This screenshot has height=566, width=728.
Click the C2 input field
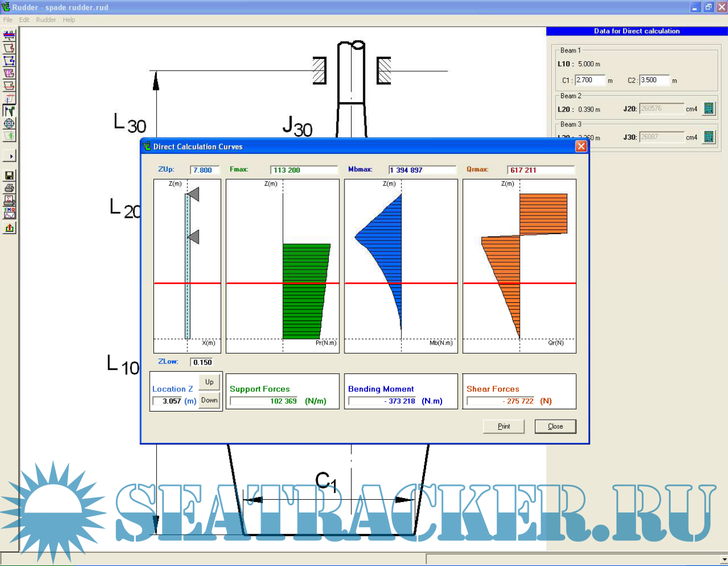(654, 81)
